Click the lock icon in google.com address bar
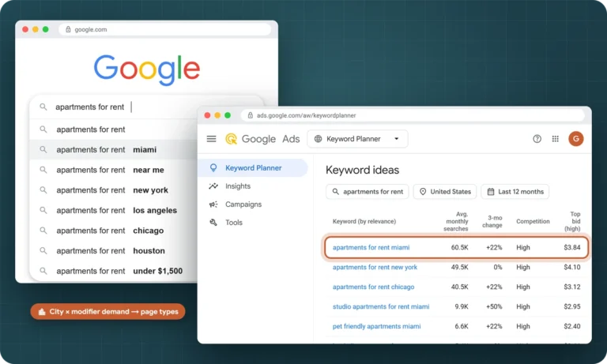Viewport: 607px width, 364px height. tap(68, 29)
